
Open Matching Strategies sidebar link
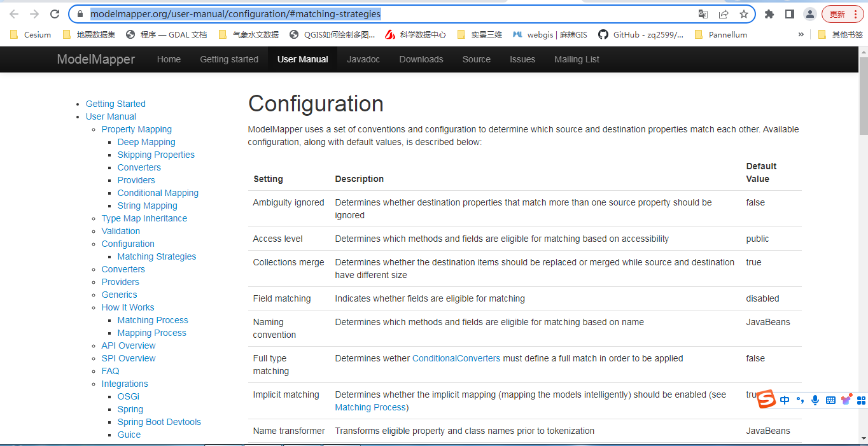pos(157,256)
